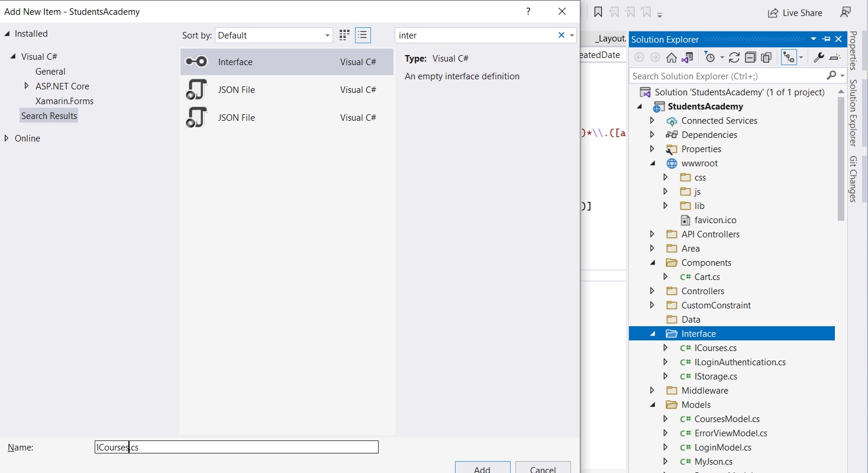Image resolution: width=868 pixels, height=473 pixels.
Task: Clear all bookmarks in toolbar
Action: click(x=647, y=12)
